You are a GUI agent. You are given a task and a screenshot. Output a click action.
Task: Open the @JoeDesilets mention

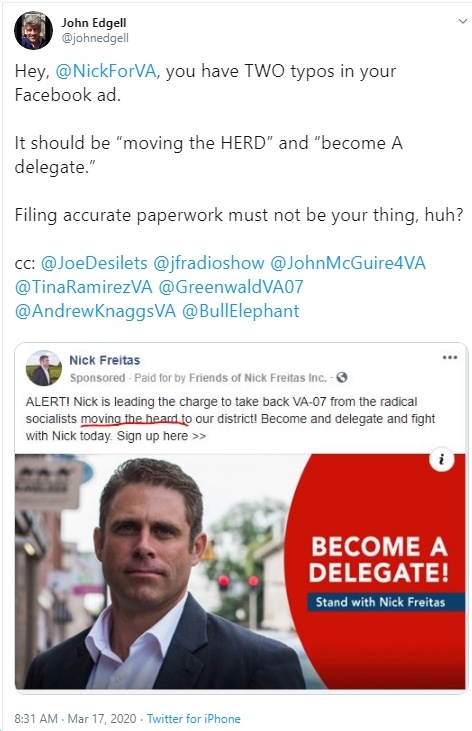(x=94, y=262)
